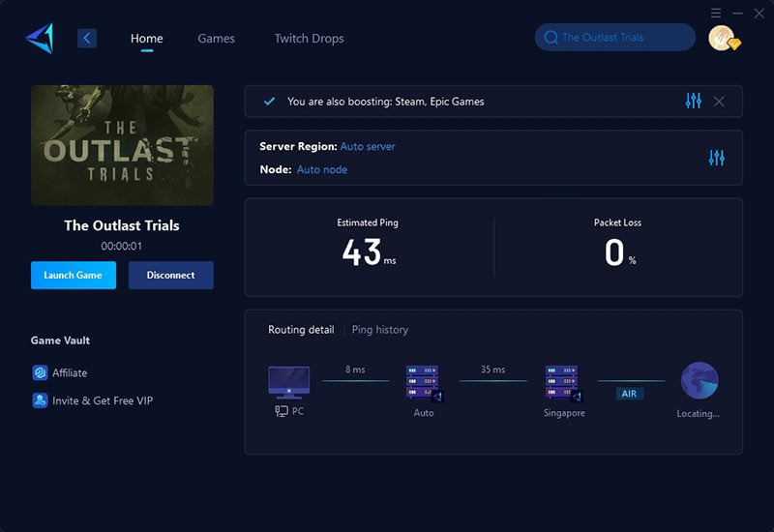The width and height of the screenshot is (774, 532).
Task: Change the Auto server region
Action: coord(368,147)
